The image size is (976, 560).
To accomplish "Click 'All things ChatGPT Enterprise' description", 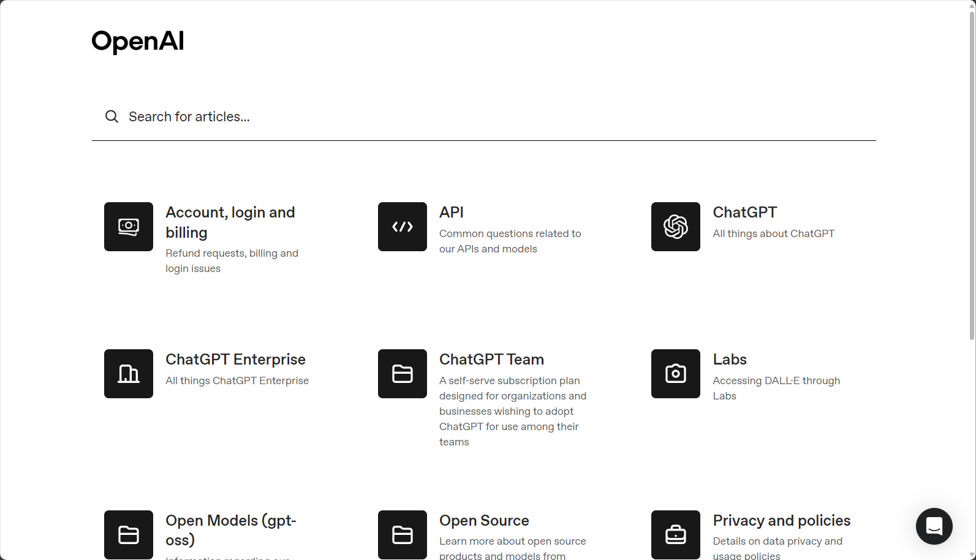I will (237, 380).
